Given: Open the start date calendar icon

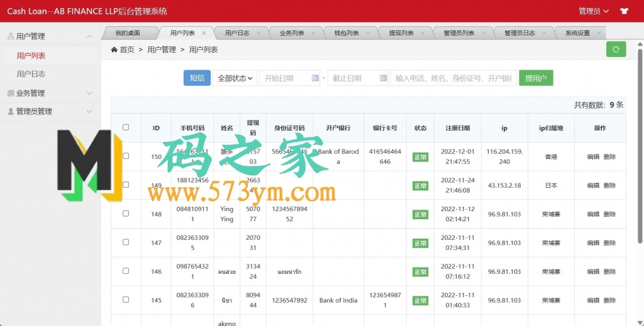Looking at the screenshot, I should click(315, 78).
